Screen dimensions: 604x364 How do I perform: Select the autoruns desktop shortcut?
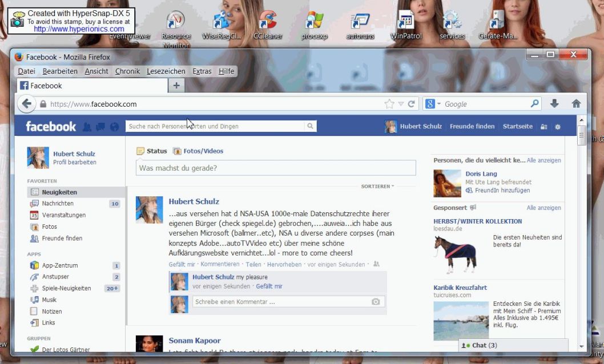click(x=360, y=26)
